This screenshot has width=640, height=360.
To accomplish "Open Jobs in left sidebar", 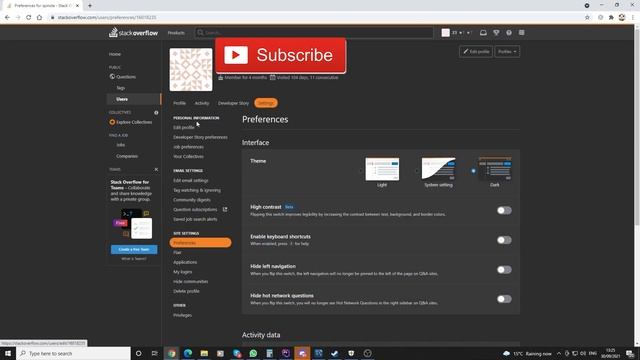I will pyautogui.click(x=120, y=145).
